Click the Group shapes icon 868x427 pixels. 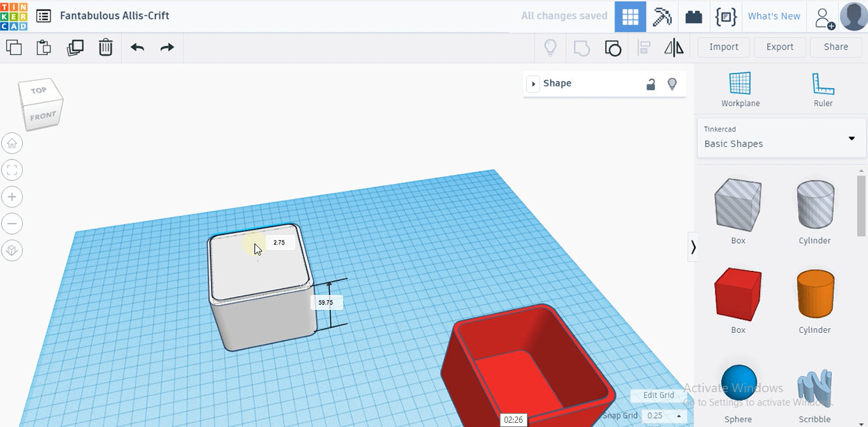(582, 47)
